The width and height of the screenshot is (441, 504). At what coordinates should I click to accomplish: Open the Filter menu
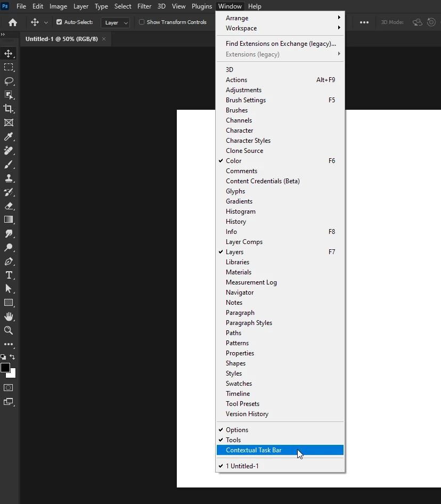(x=144, y=6)
